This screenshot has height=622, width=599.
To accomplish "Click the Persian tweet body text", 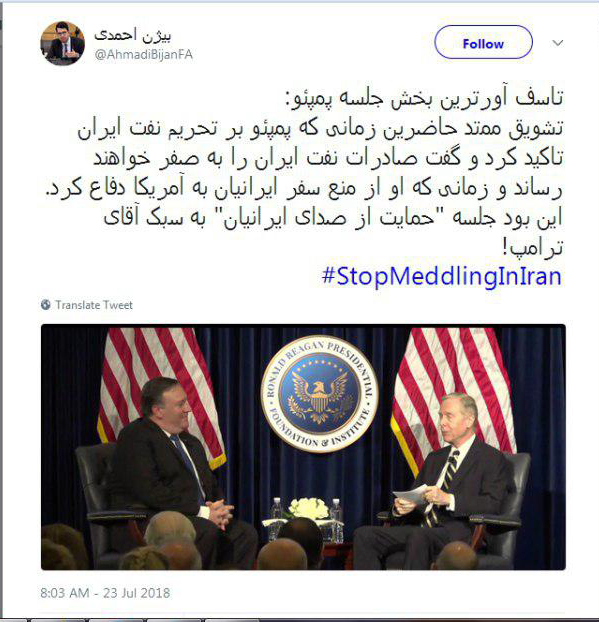I will pos(305,173).
